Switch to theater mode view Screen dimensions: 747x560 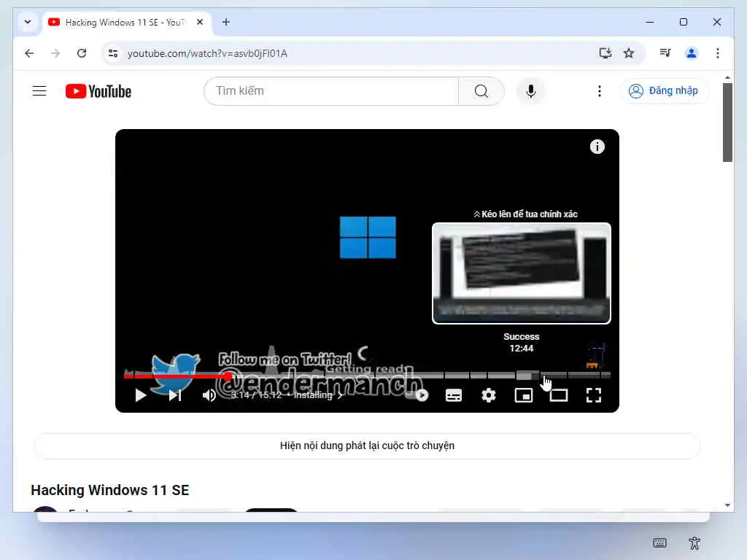pyautogui.click(x=558, y=395)
